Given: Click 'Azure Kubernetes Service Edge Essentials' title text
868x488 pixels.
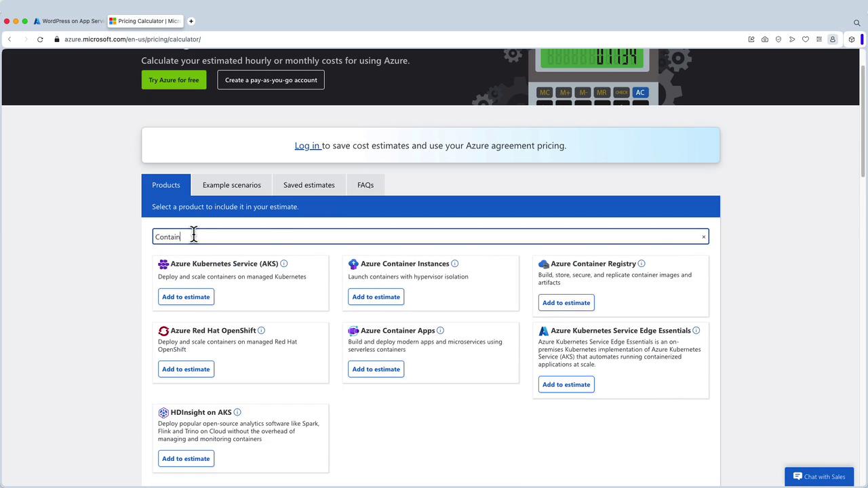Looking at the screenshot, I should (621, 331).
